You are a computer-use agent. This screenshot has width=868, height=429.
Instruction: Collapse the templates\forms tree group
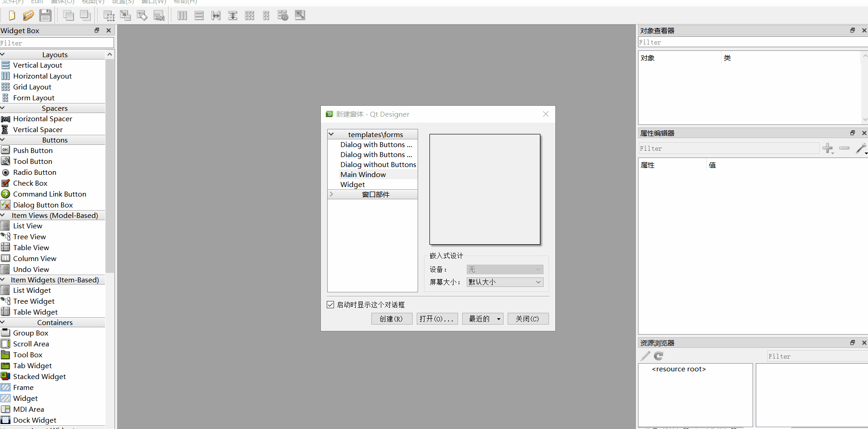click(331, 134)
